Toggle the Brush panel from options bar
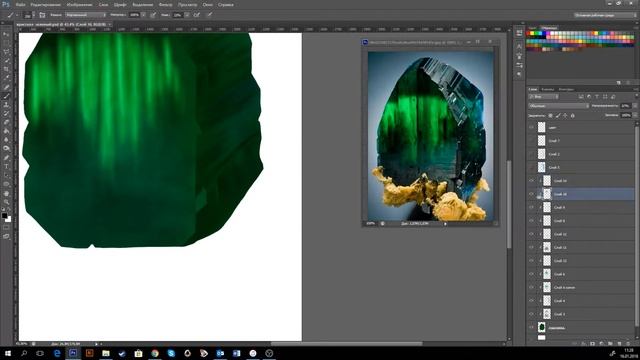This screenshot has height=360, width=640. point(42,15)
